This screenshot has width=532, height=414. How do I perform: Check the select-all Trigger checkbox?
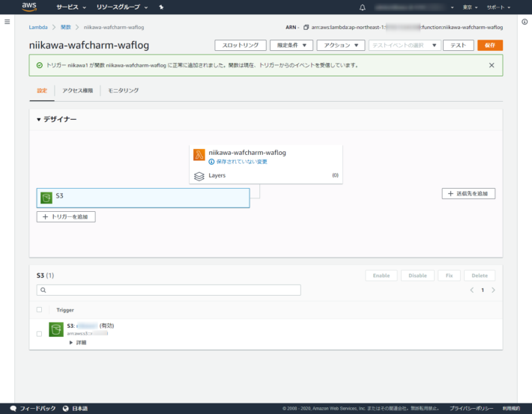40,309
